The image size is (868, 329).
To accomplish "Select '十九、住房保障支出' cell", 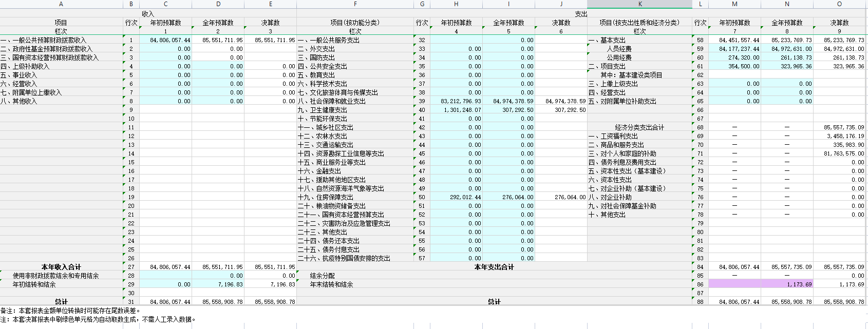I will click(x=326, y=197).
